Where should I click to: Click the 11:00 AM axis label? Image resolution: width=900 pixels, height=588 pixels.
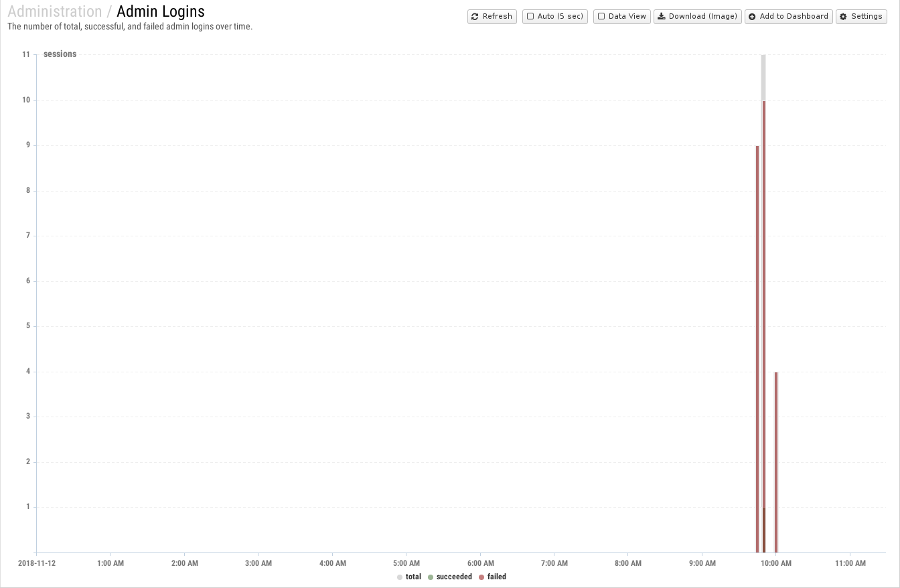point(850,563)
